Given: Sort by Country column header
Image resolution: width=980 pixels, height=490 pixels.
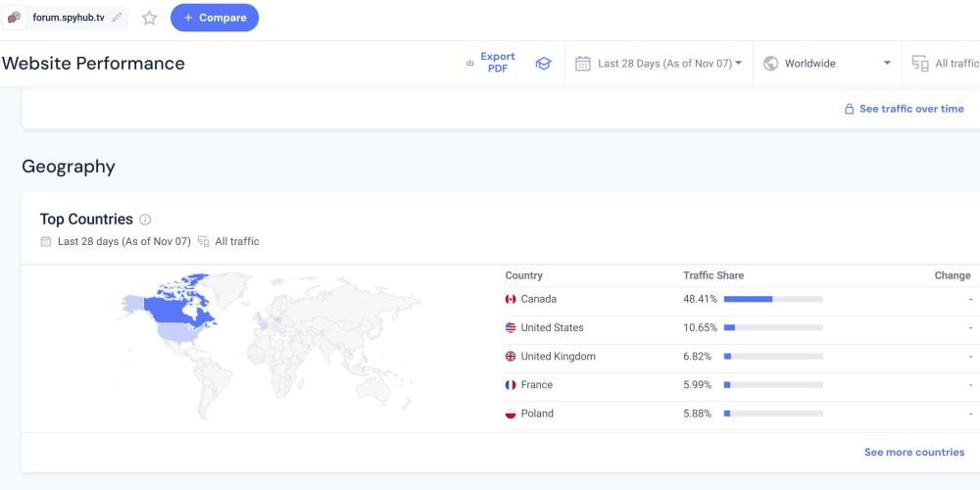Looking at the screenshot, I should tap(523, 275).
